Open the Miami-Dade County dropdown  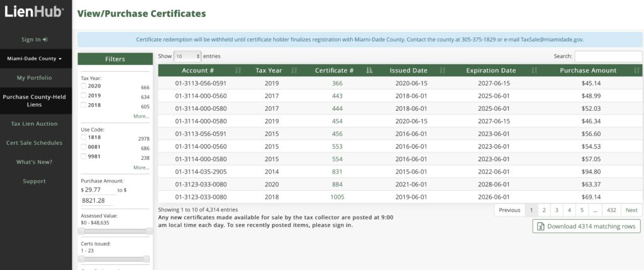point(35,59)
